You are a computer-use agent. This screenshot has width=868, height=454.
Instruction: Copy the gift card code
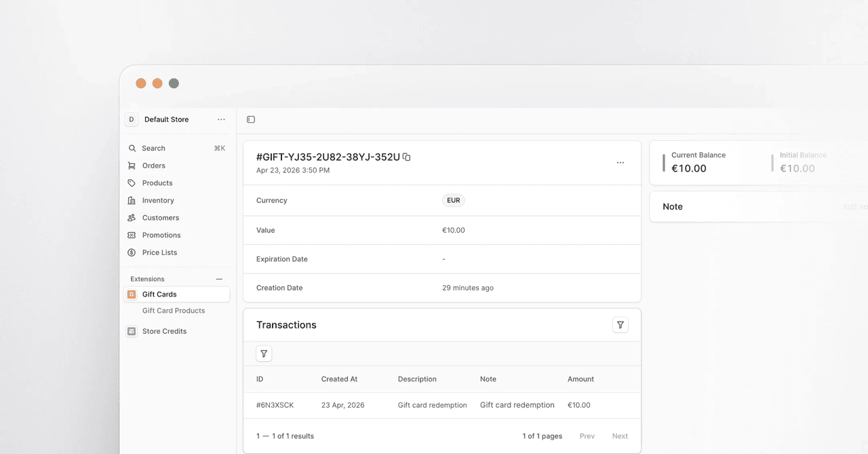click(407, 157)
